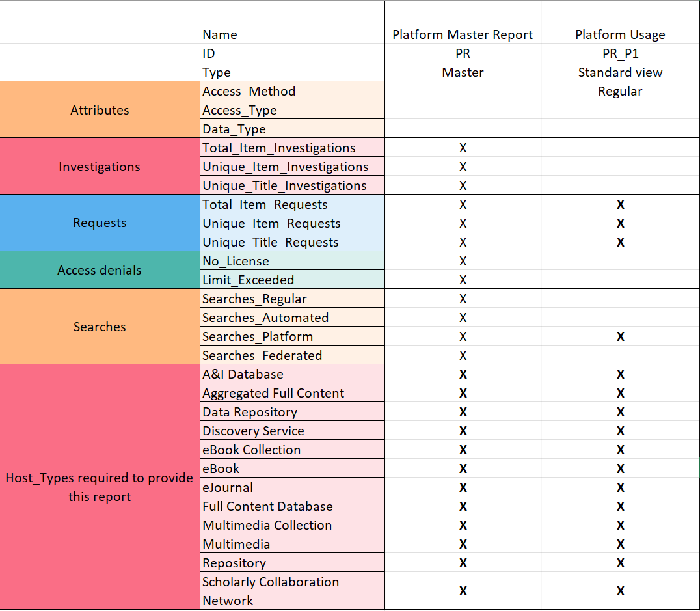Click the Platform Usage X for Unique_Item_Requests
The width and height of the screenshot is (700, 611).
click(x=620, y=223)
